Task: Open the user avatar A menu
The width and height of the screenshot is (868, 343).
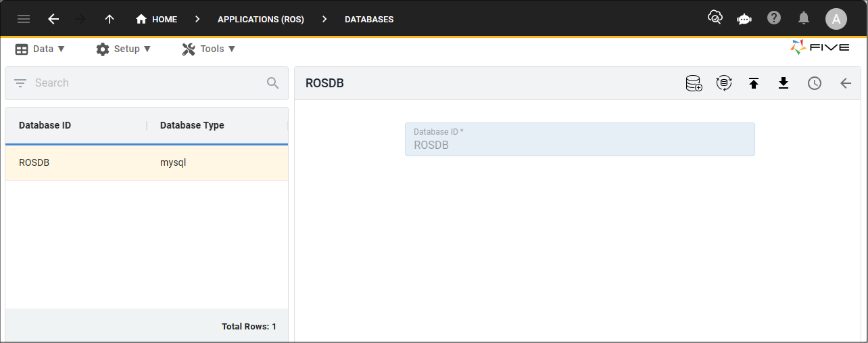Action: 836,19
